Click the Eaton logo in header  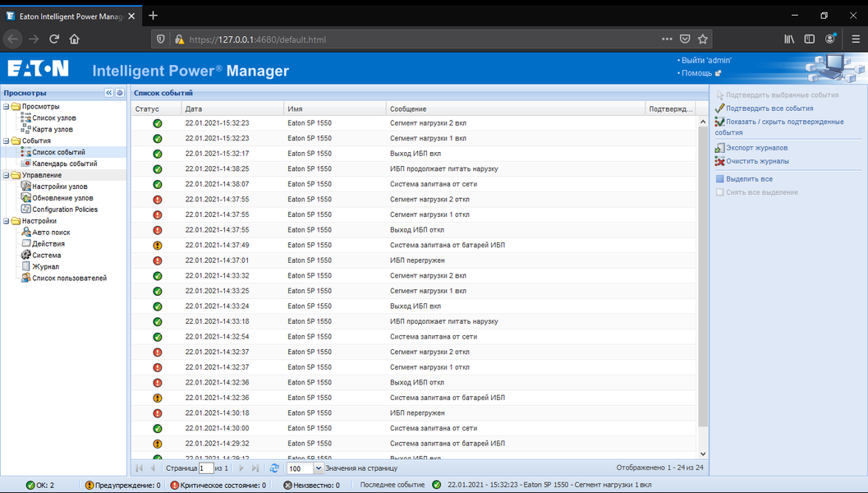39,69
